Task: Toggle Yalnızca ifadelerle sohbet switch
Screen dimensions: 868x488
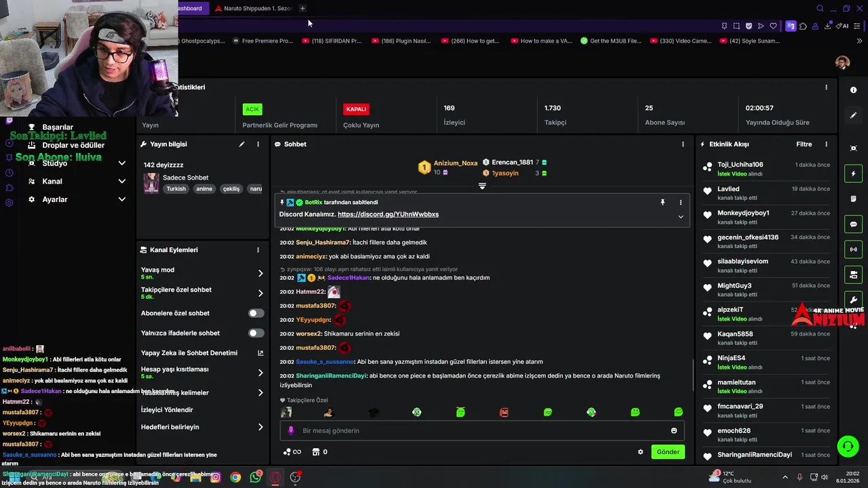Action: 256,333
